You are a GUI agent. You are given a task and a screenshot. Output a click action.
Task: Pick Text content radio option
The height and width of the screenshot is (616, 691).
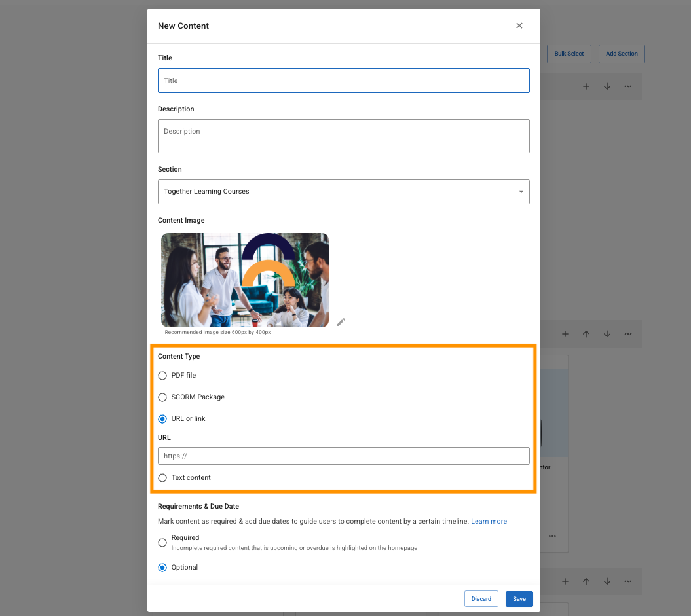point(162,478)
